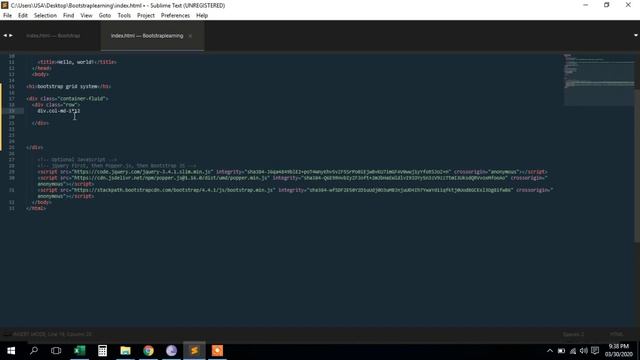Open Calculator from the taskbar
The image size is (640, 360).
point(102,351)
